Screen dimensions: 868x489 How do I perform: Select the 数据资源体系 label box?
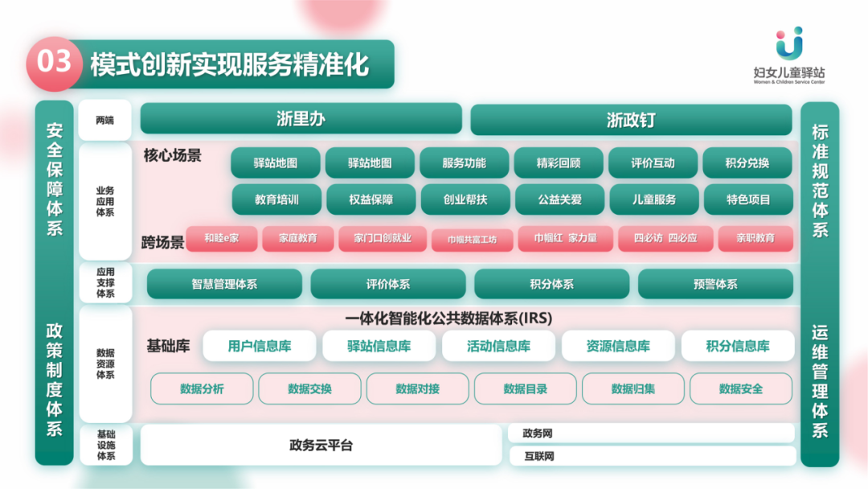[x=105, y=364]
